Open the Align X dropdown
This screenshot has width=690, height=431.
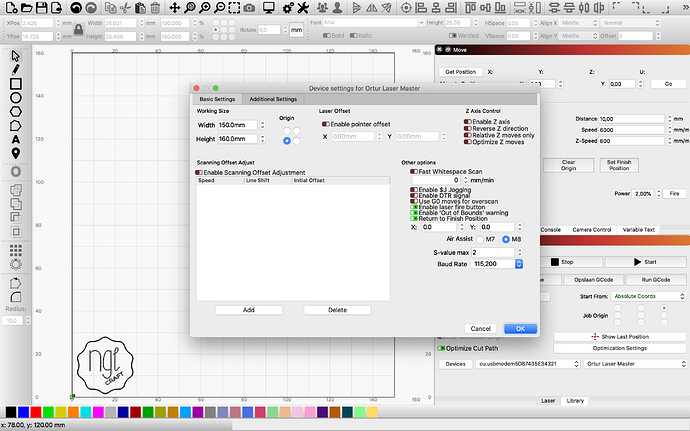point(579,23)
